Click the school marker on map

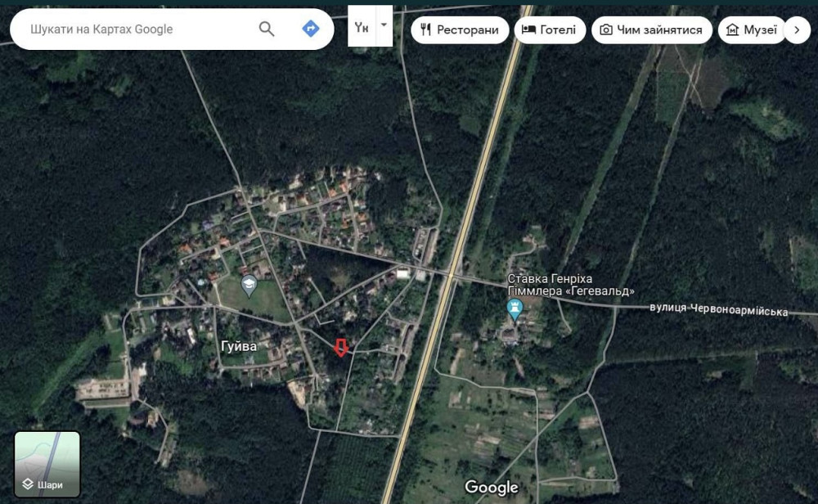pyautogui.click(x=249, y=286)
